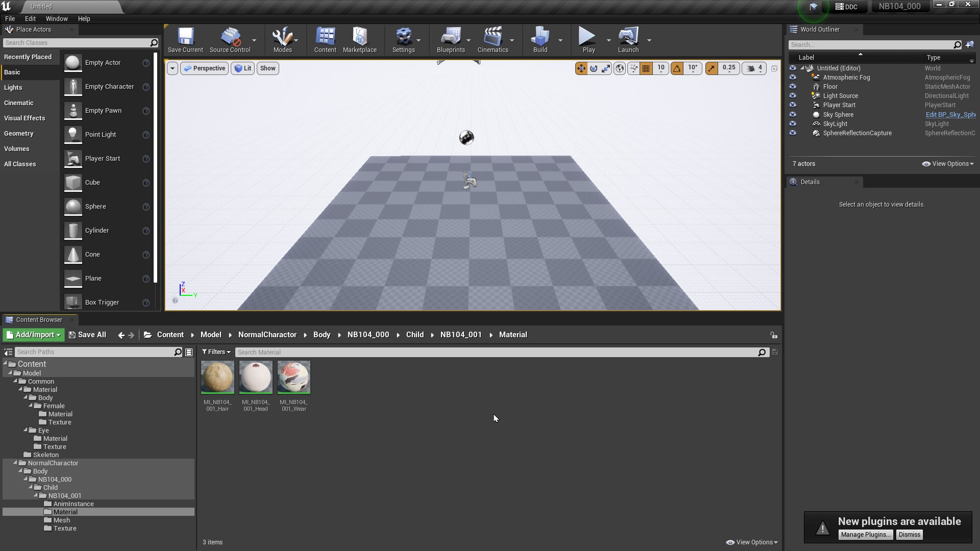Screen dimensions: 980x551
Task: Toggle grid snapping in the viewport
Action: pos(646,68)
